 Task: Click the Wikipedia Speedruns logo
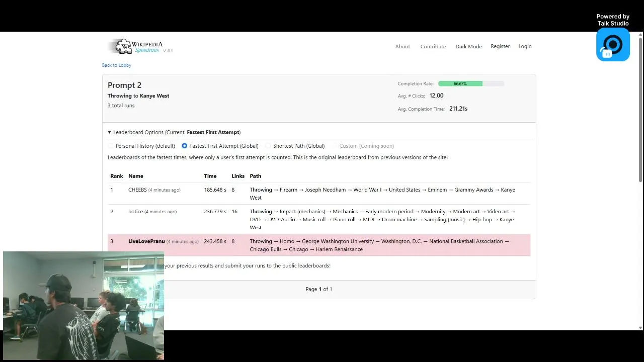pyautogui.click(x=135, y=46)
